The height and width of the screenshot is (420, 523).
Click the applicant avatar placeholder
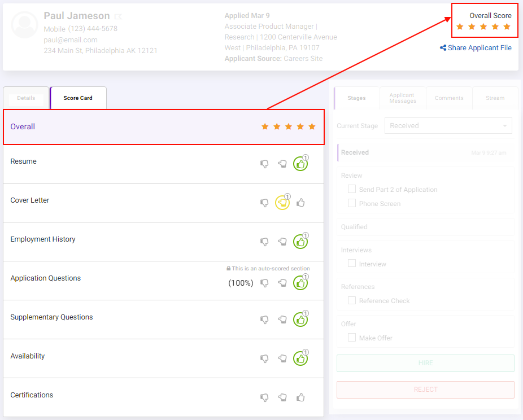pos(24,25)
